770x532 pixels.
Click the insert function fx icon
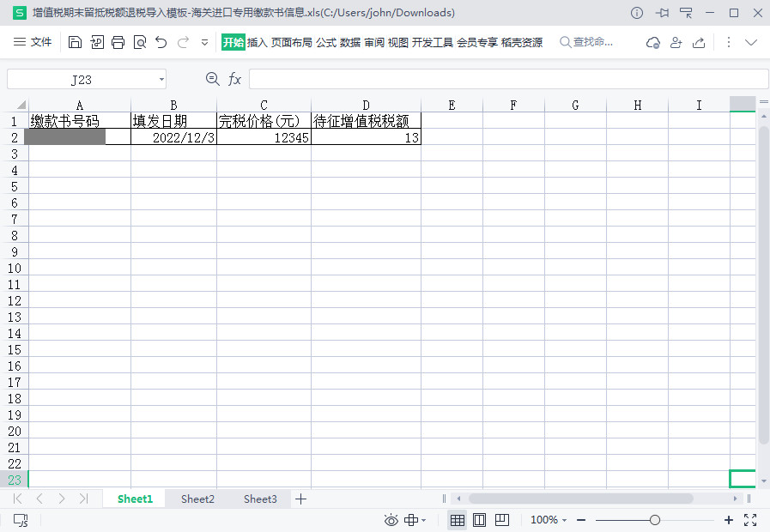234,79
